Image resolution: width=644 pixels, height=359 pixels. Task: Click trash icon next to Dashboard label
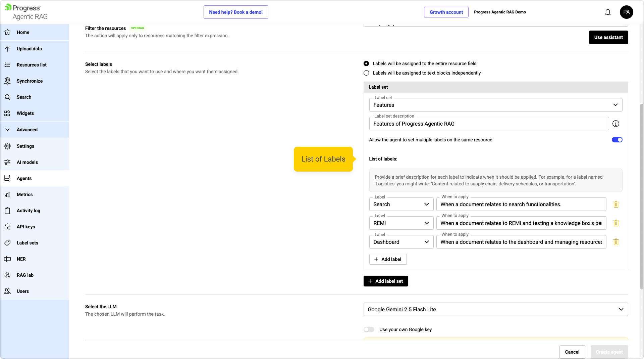(x=616, y=242)
